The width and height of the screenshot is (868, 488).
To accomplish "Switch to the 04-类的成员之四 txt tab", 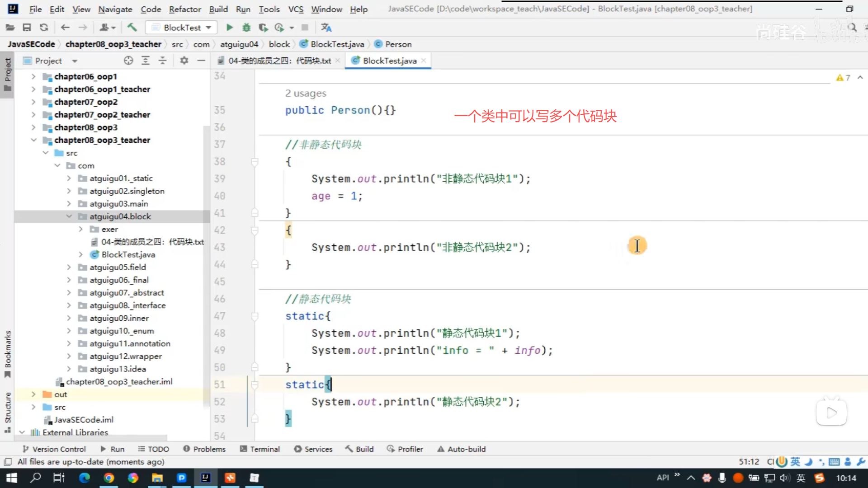I will click(279, 61).
